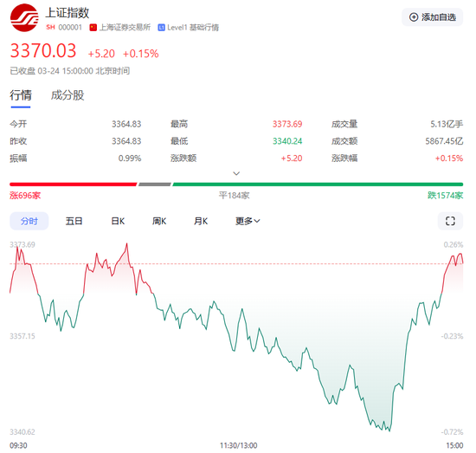Click red rising stocks bar segment
The width and height of the screenshot is (476, 453).
tap(74, 184)
